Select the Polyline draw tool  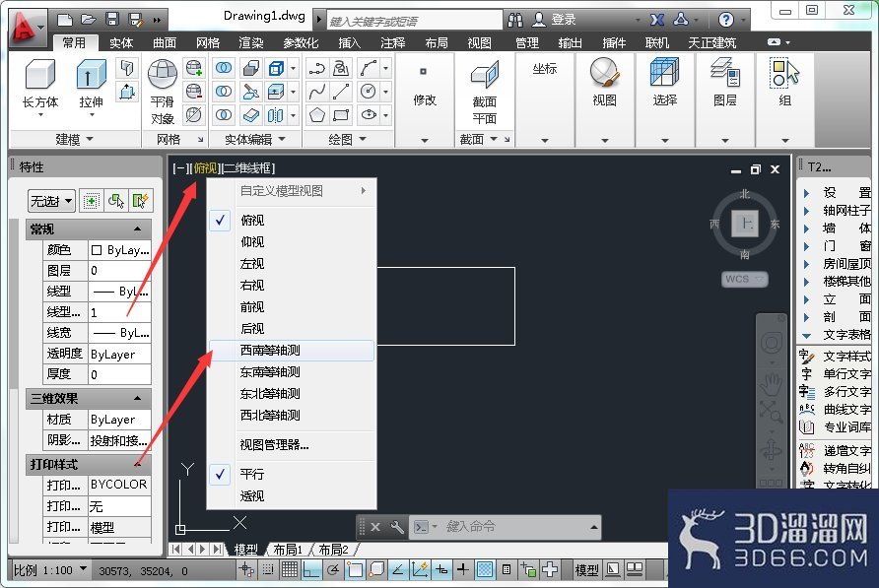click(316, 68)
